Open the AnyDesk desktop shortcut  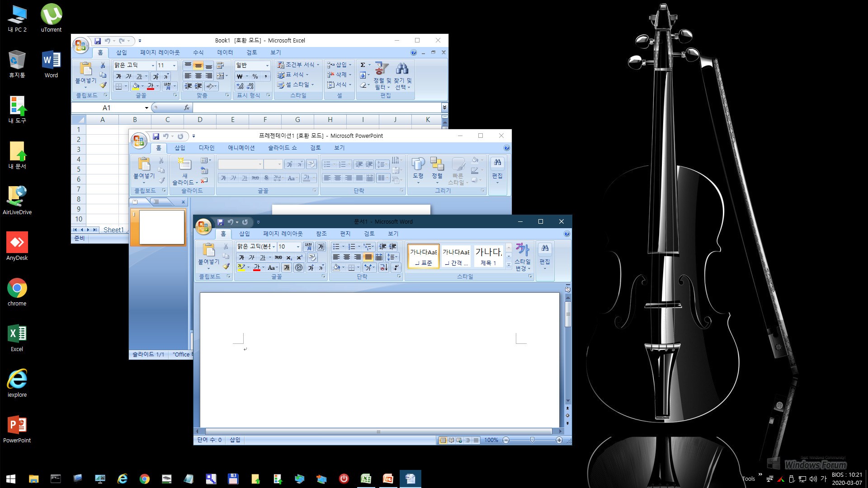pyautogui.click(x=17, y=246)
